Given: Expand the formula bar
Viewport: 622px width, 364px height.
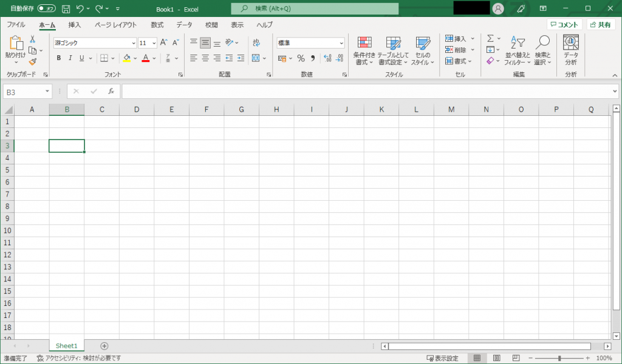Looking at the screenshot, I should pos(615,92).
